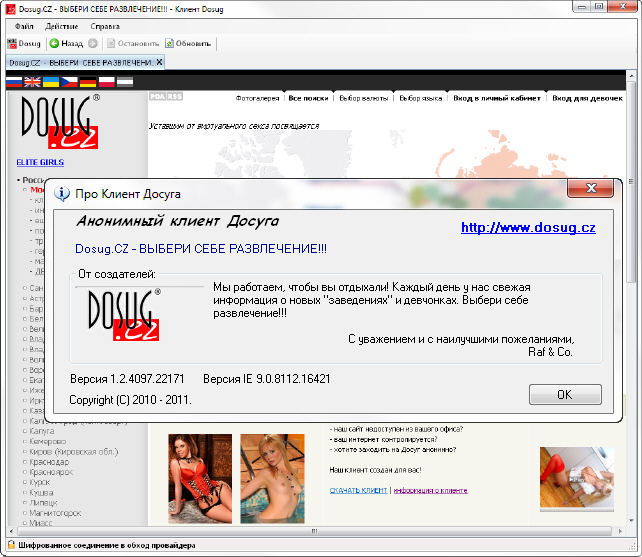Select Магнитогорск in the city list

coord(55,513)
